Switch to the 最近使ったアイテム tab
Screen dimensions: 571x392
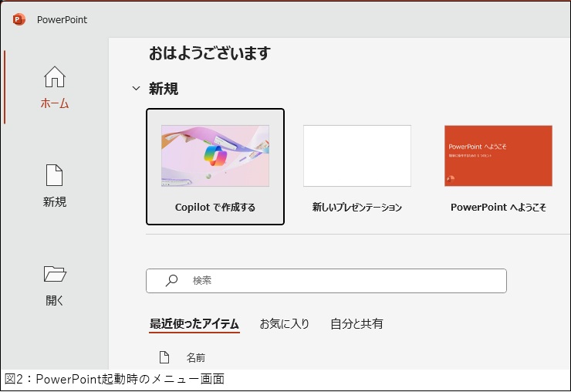click(194, 324)
